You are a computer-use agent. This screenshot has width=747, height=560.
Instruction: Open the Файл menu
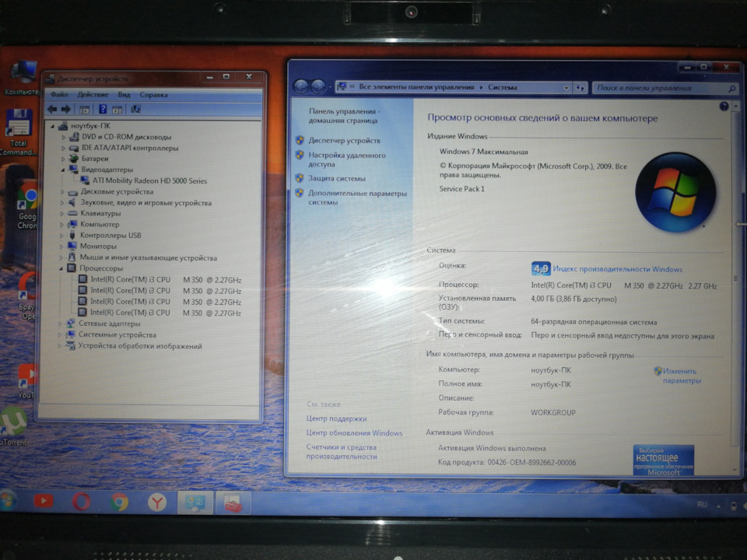tap(59, 94)
